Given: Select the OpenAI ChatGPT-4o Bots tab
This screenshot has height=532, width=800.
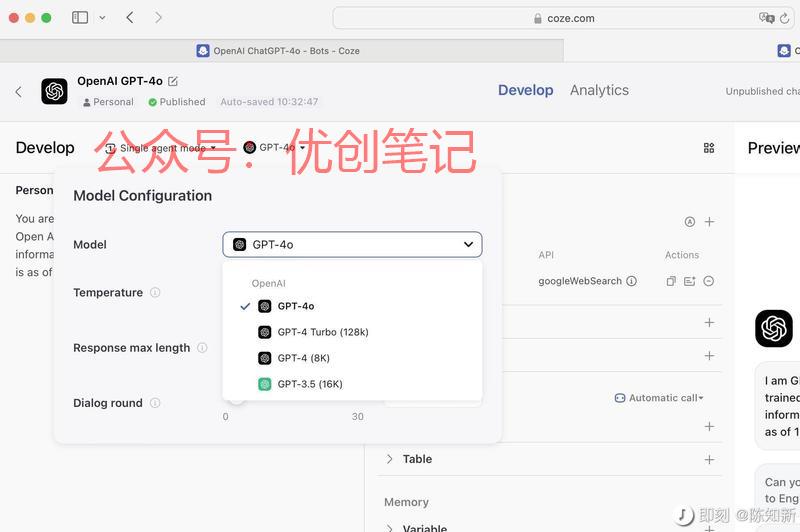Looking at the screenshot, I should pos(282,51).
